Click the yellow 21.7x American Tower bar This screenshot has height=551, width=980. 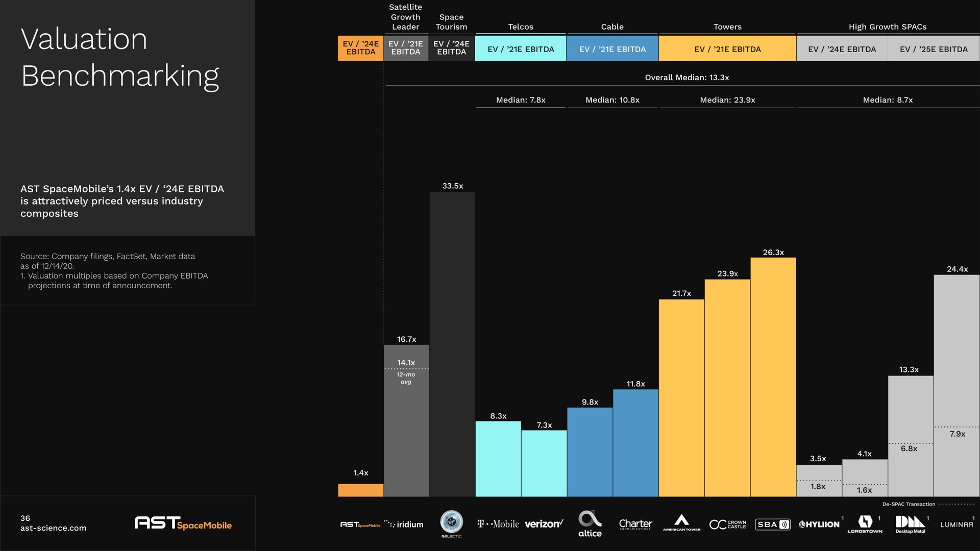(x=681, y=398)
